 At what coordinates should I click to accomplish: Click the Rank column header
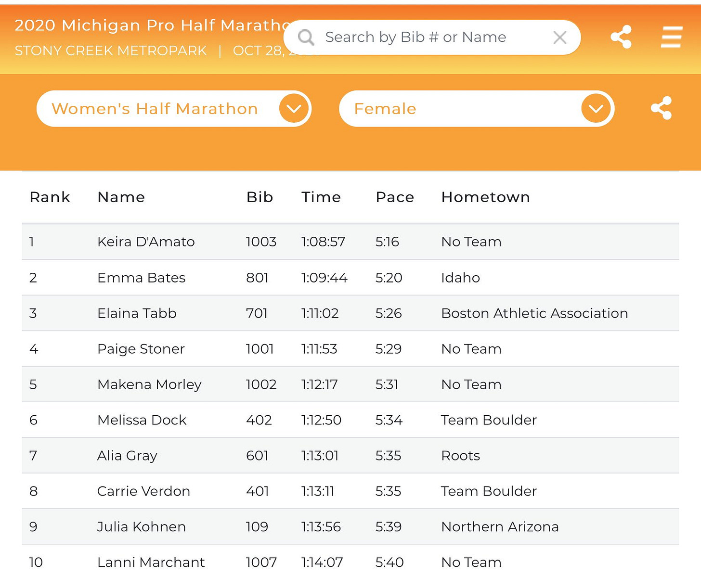[50, 197]
